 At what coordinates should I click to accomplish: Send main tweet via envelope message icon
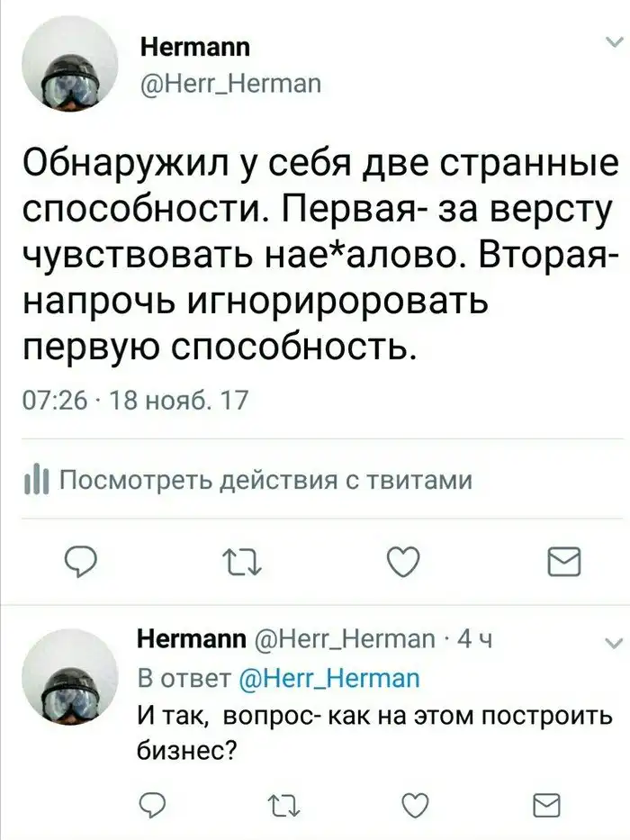pos(564,562)
